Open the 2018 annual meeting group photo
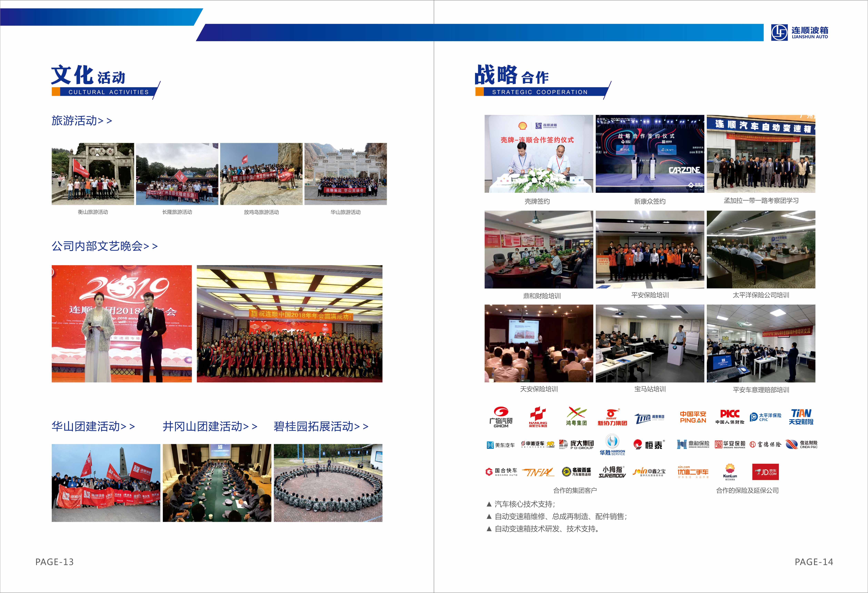The image size is (868, 593). click(x=290, y=324)
